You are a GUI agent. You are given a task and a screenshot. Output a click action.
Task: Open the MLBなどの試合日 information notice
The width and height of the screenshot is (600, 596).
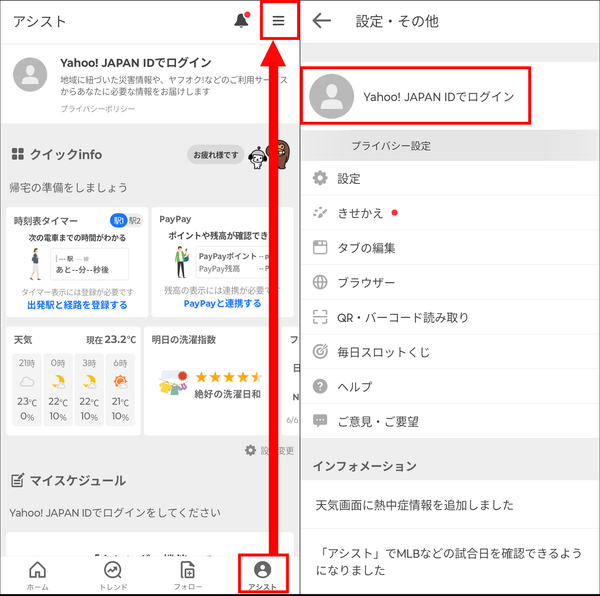[x=450, y=562]
